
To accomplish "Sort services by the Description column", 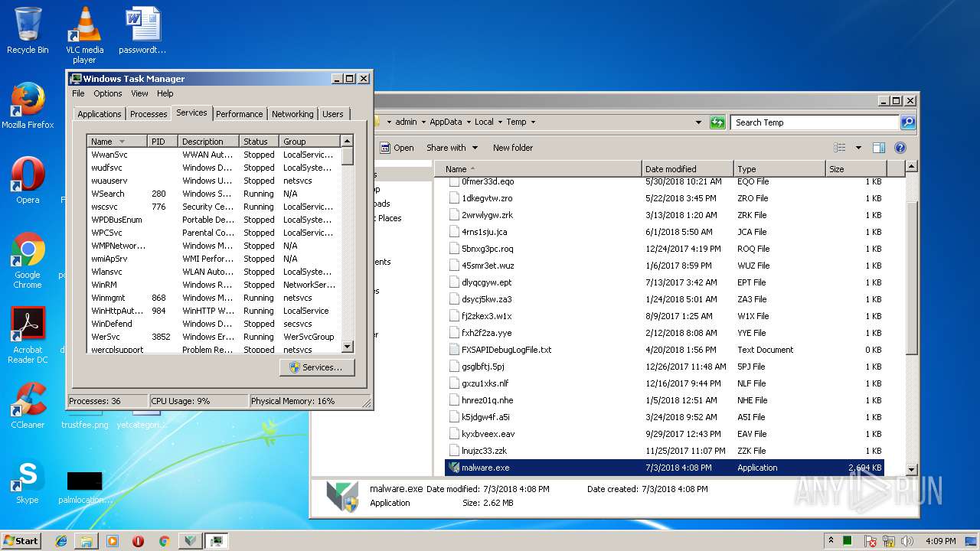I will coord(208,142).
